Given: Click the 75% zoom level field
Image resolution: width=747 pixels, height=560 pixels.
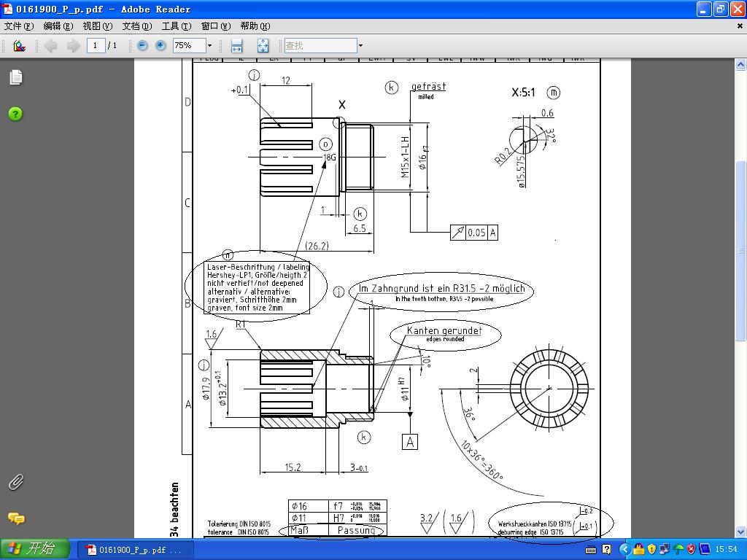Looking at the screenshot, I should point(189,46).
